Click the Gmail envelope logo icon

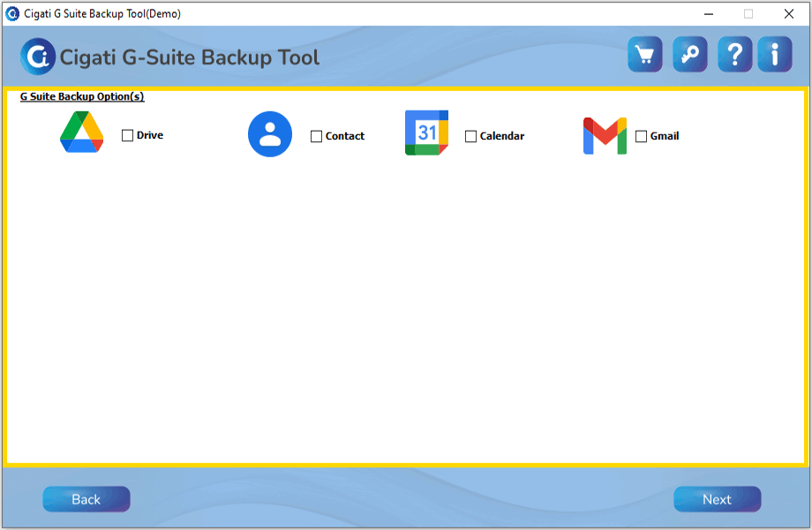[x=605, y=136]
